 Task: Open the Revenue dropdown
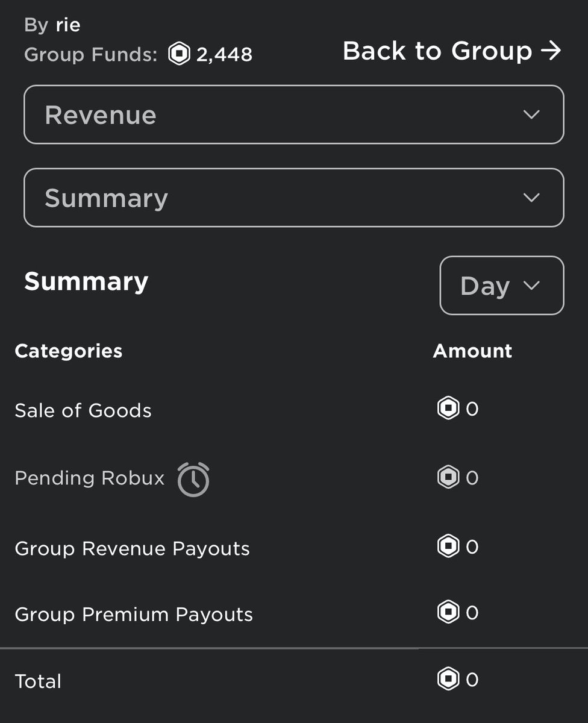(x=294, y=114)
